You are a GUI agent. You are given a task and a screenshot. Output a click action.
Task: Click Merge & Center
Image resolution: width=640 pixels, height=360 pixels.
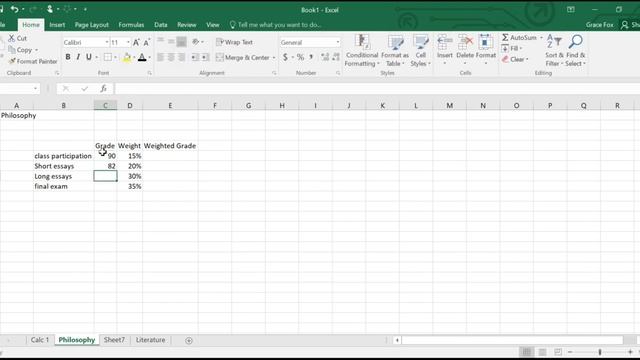tap(243, 58)
